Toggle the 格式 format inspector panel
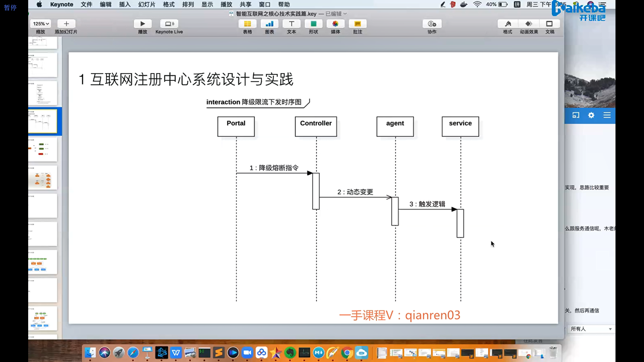Screen dimensions: 644x362 coord(507,24)
